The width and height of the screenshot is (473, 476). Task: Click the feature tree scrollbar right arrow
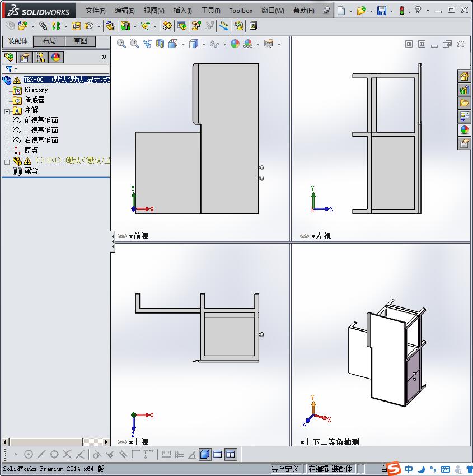coord(106,442)
